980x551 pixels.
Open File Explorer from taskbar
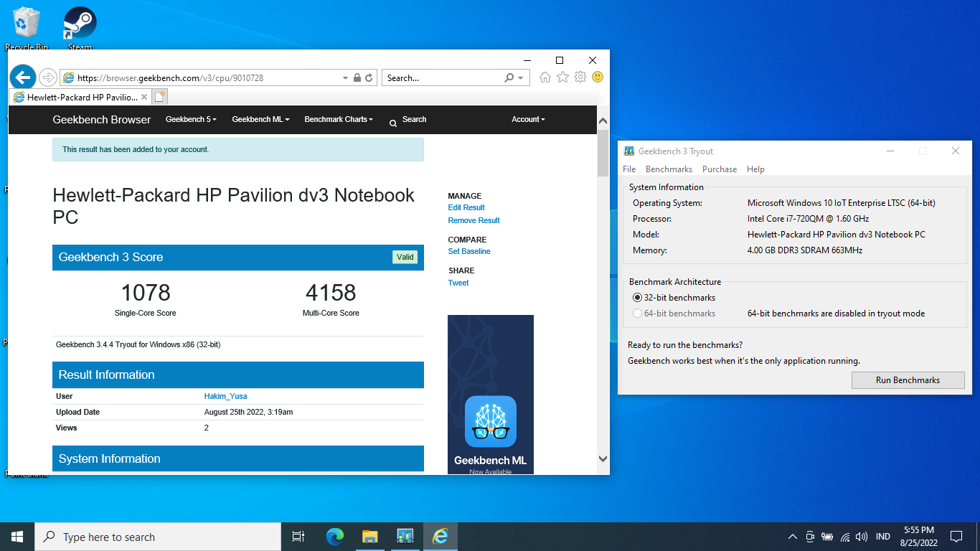(369, 537)
